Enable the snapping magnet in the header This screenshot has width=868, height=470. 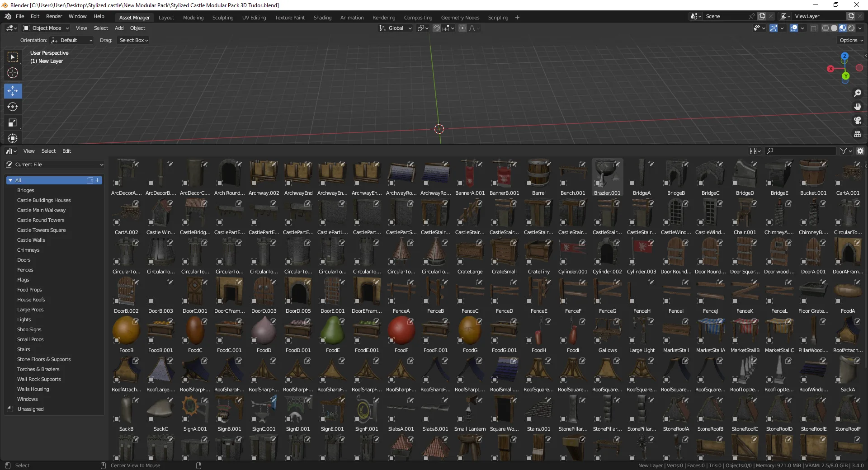[437, 28]
